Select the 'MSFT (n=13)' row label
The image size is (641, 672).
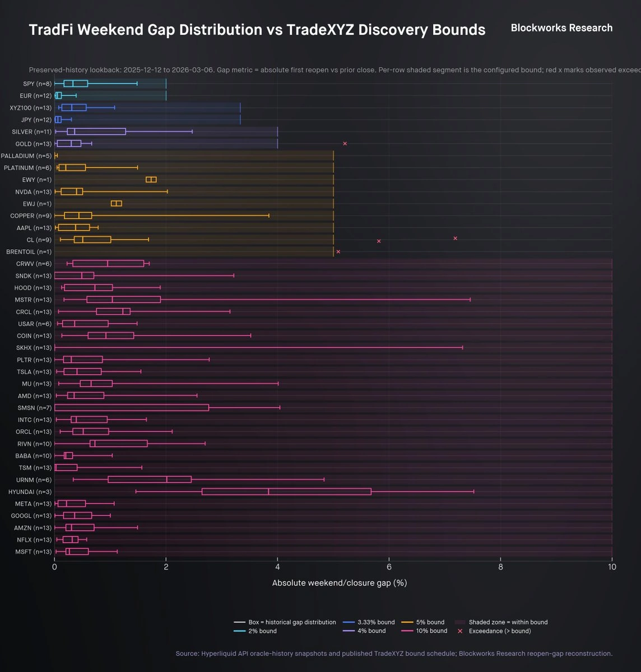tap(34, 552)
